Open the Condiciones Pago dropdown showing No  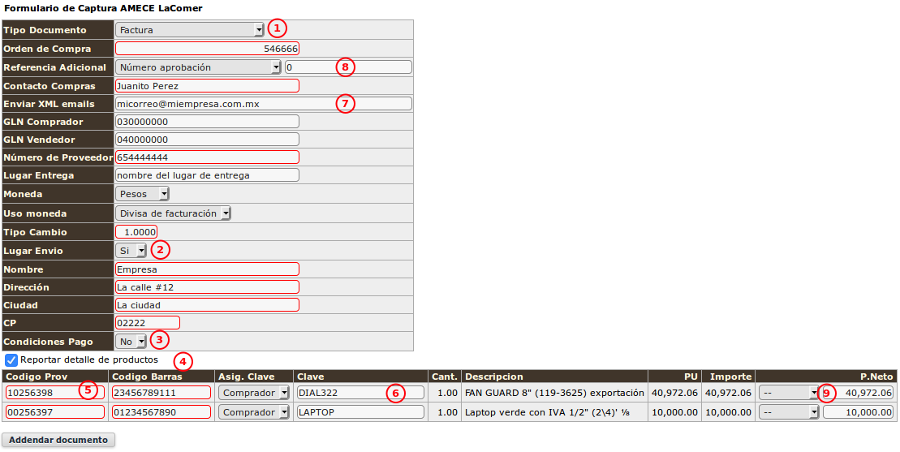coord(130,341)
